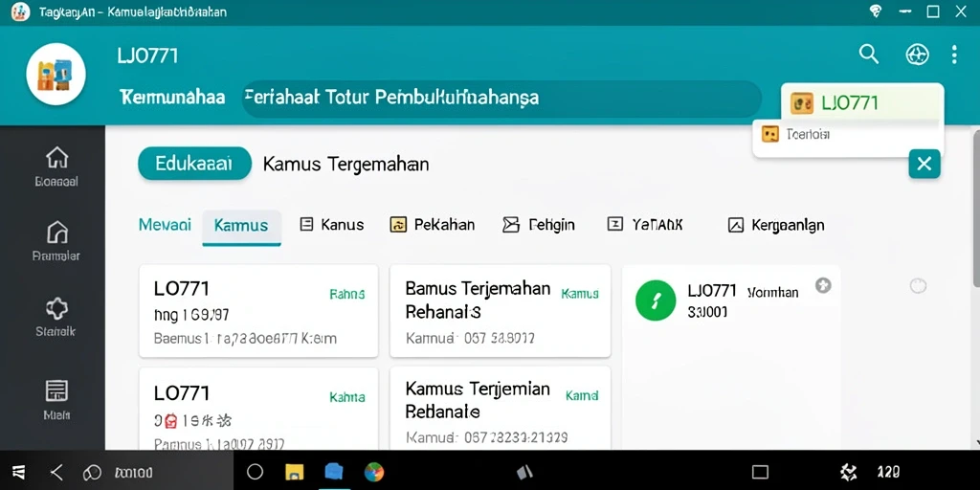Switch to the Mevaai tab

pyautogui.click(x=165, y=225)
